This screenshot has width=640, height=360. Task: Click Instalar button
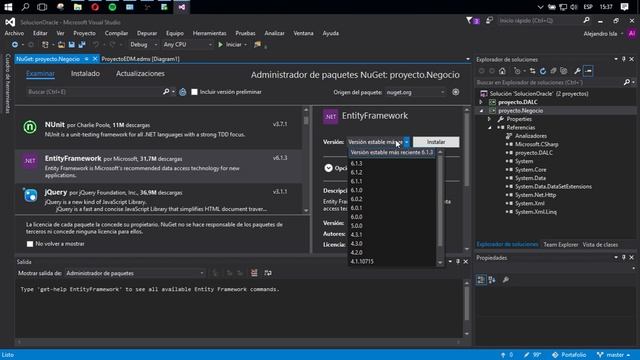tap(436, 142)
